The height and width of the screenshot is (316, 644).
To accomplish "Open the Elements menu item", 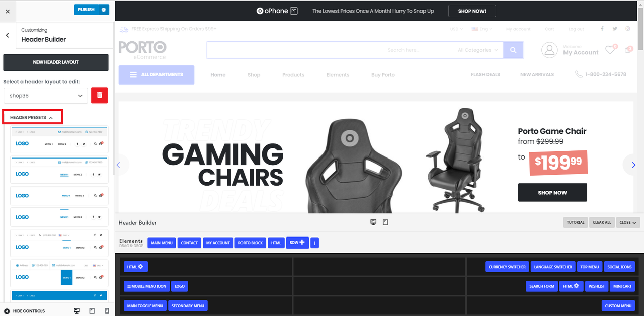I will (338, 75).
